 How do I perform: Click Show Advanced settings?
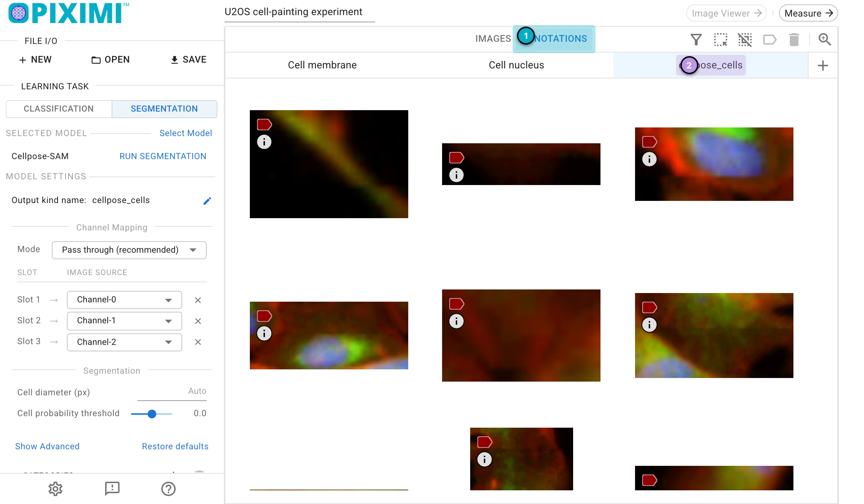pos(47,446)
